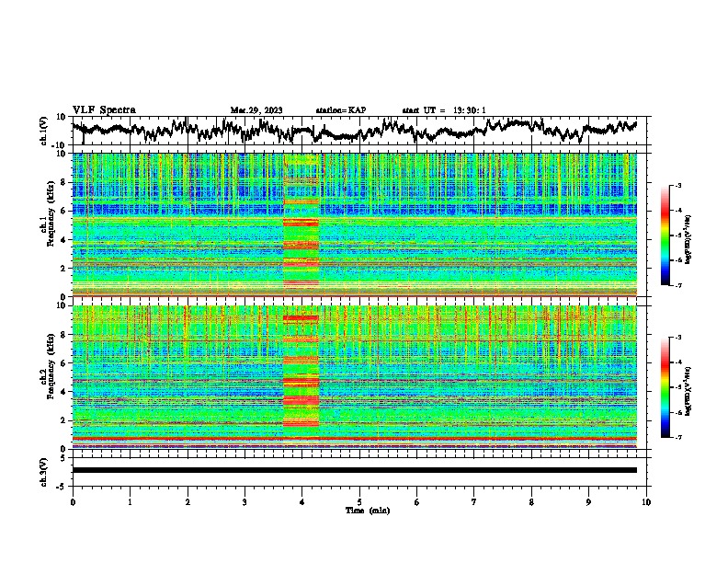
Task: Click the 'ch.3(V)' axis label
Action: [44, 472]
